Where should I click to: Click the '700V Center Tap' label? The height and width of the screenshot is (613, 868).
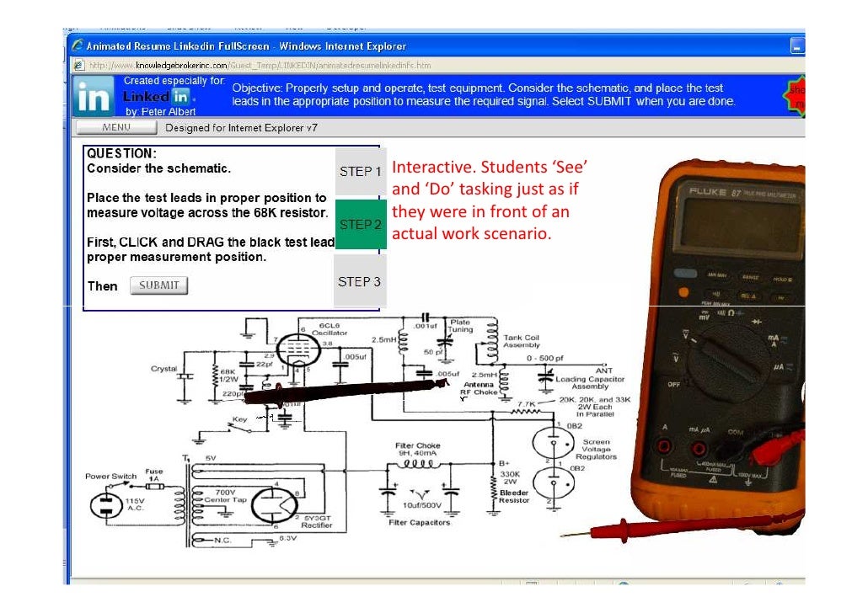tap(225, 496)
